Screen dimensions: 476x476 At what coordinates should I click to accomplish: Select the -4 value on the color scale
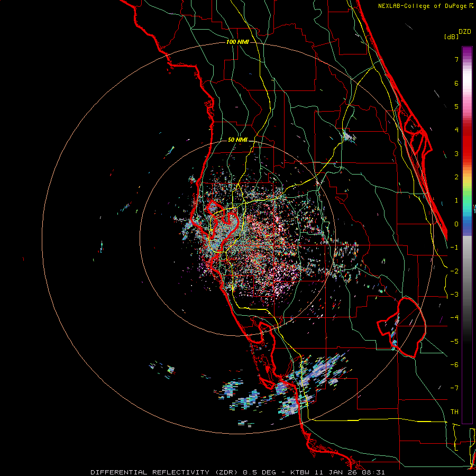click(x=454, y=318)
